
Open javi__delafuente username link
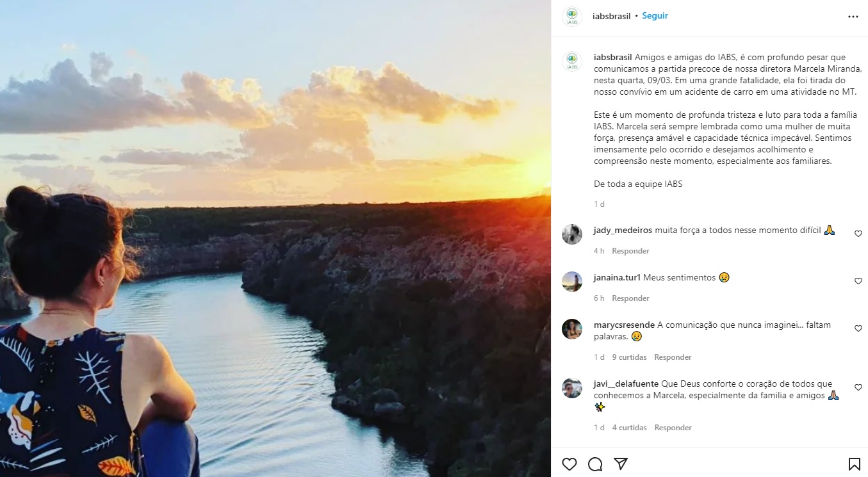(626, 384)
